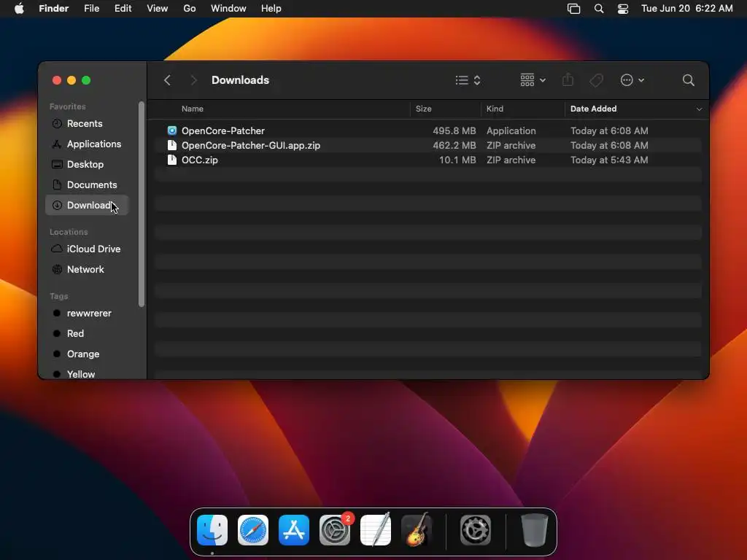Open Desktop in the sidebar
The image size is (747, 560).
click(x=88, y=164)
